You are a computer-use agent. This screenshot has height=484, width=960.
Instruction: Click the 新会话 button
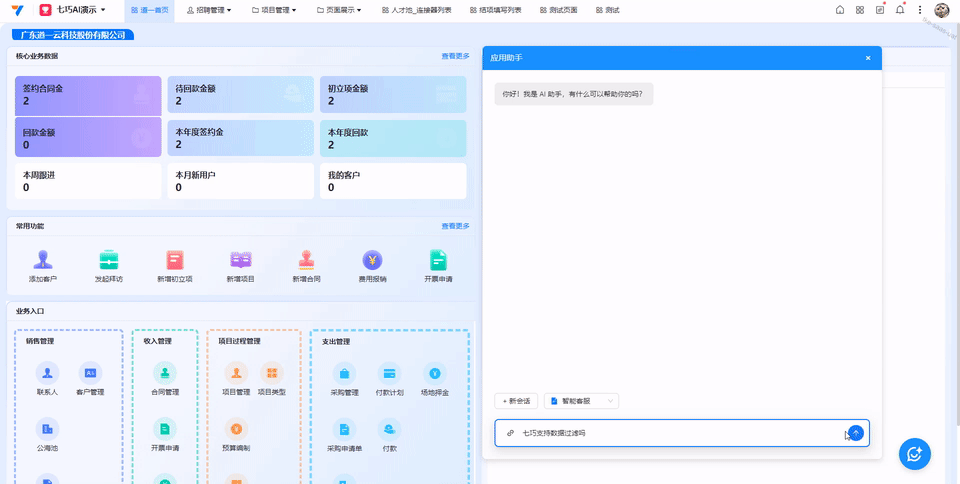pos(516,401)
